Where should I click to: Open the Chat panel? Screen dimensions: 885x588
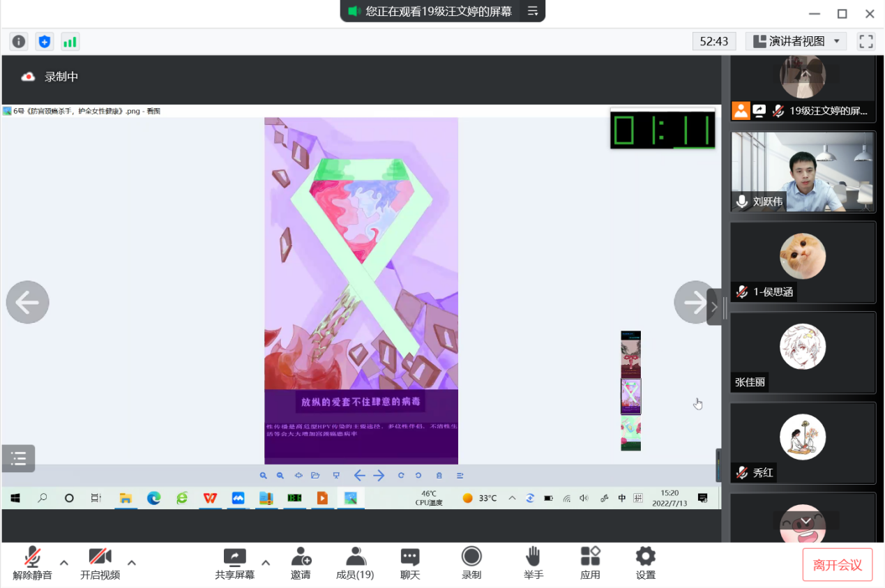(410, 563)
